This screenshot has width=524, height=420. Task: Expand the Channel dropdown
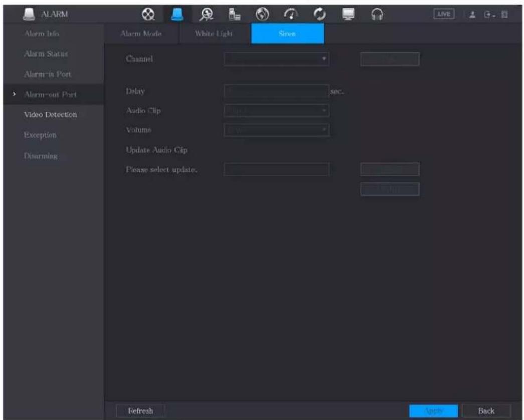pyautogui.click(x=276, y=59)
